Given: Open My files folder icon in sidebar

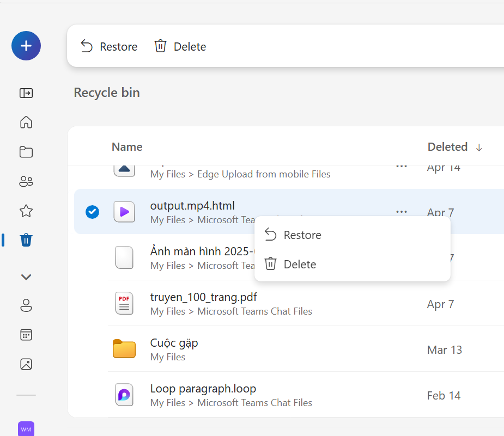Looking at the screenshot, I should [26, 152].
